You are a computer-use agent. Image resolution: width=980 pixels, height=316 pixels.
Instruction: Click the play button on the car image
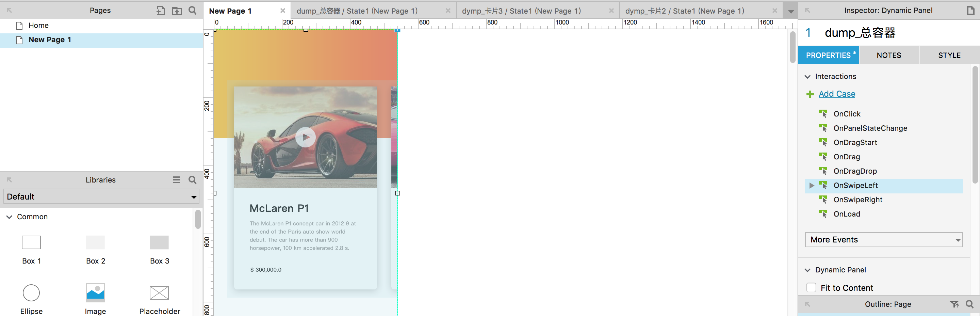(x=306, y=137)
